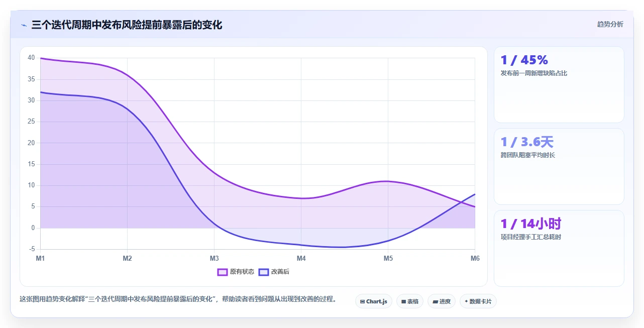Select the 表格 tag
The height and width of the screenshot is (328, 644).
(x=410, y=301)
